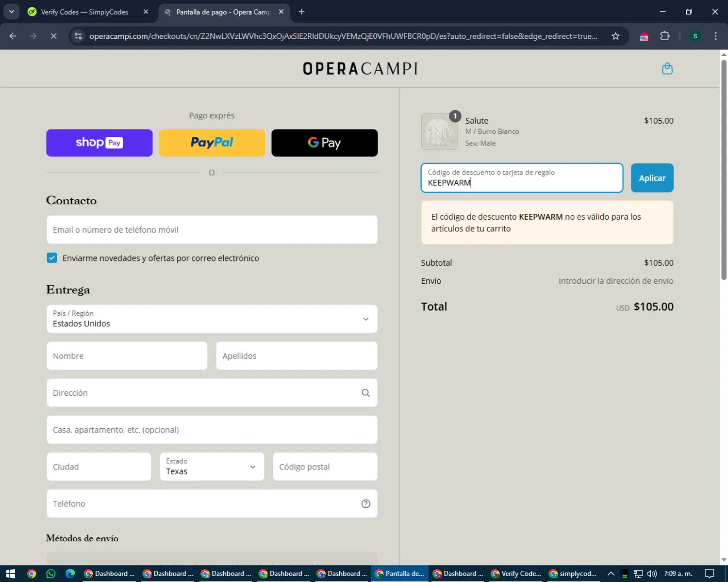The height and width of the screenshot is (582, 728).
Task: Click the 'M / Burro Bianco' variant text
Action: click(x=492, y=131)
